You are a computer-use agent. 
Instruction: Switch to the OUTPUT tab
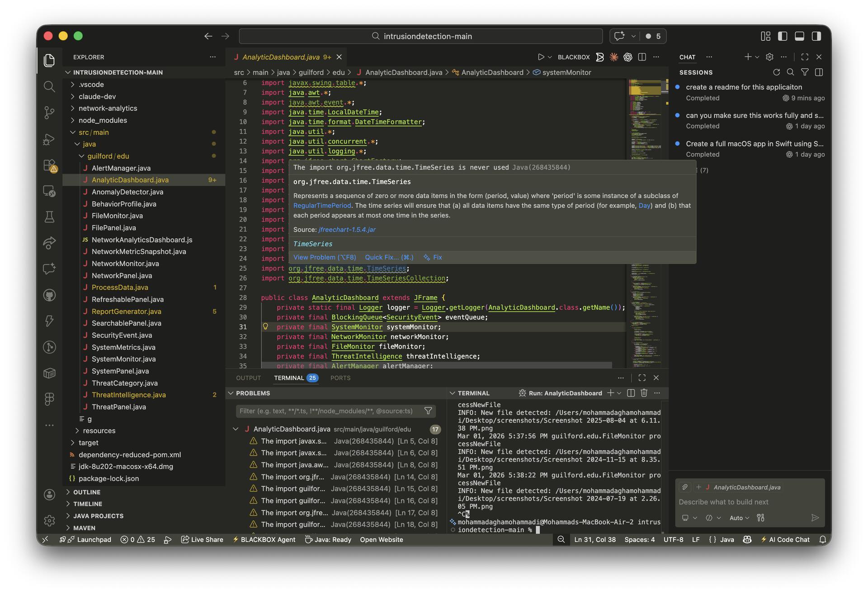pyautogui.click(x=248, y=378)
